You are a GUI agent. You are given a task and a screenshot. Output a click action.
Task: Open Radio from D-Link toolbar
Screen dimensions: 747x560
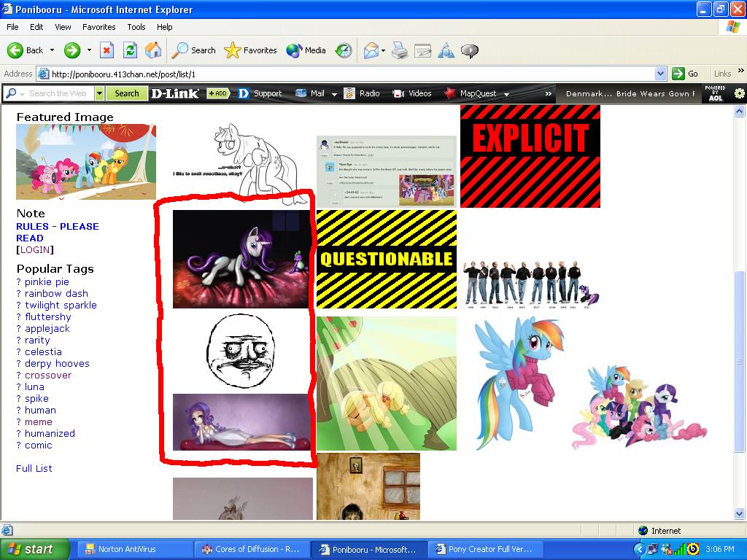coord(362,93)
